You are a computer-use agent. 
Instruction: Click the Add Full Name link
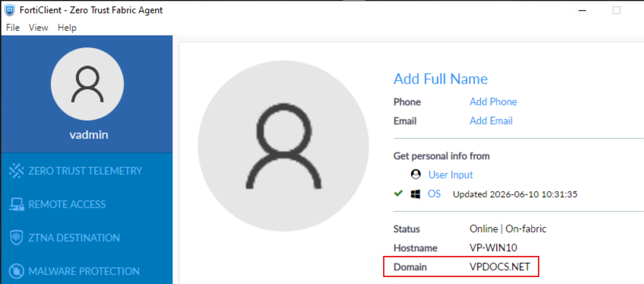coord(441,79)
